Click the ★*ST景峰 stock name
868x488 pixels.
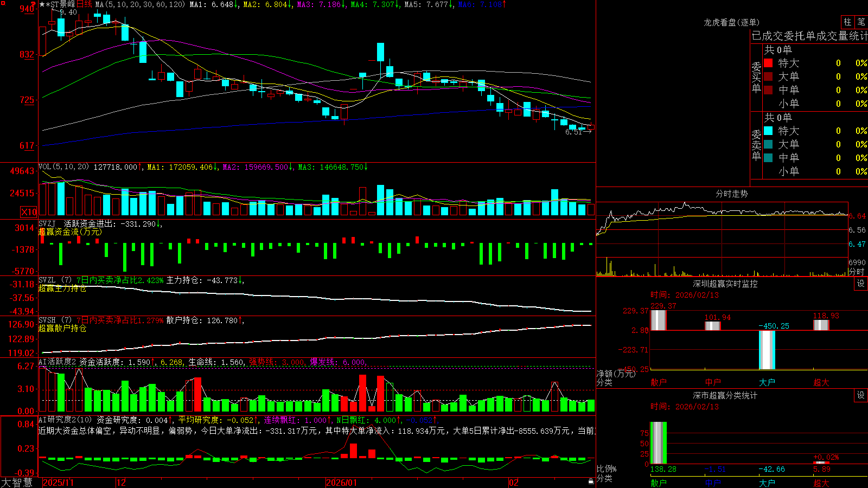click(x=57, y=4)
